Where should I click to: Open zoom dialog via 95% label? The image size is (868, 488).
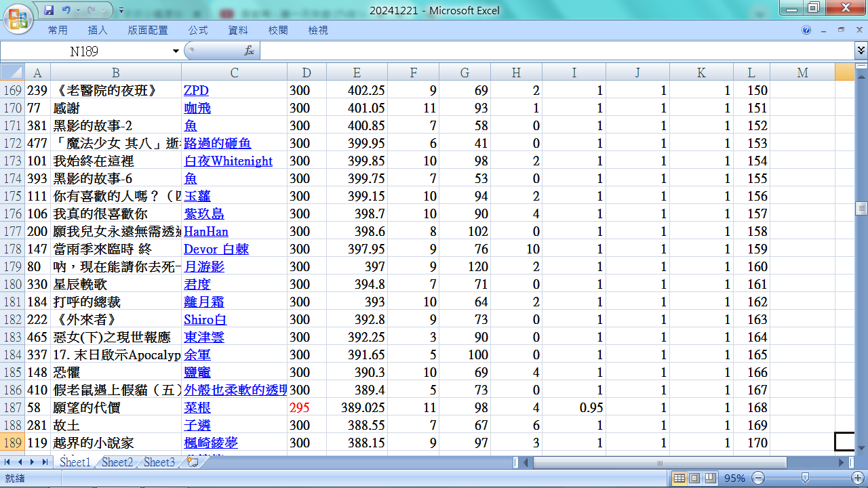click(x=734, y=478)
